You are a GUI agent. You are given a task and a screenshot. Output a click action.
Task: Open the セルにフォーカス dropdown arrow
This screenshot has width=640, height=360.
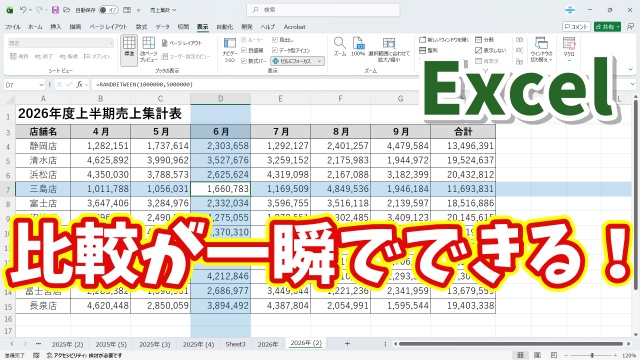[x=320, y=61]
